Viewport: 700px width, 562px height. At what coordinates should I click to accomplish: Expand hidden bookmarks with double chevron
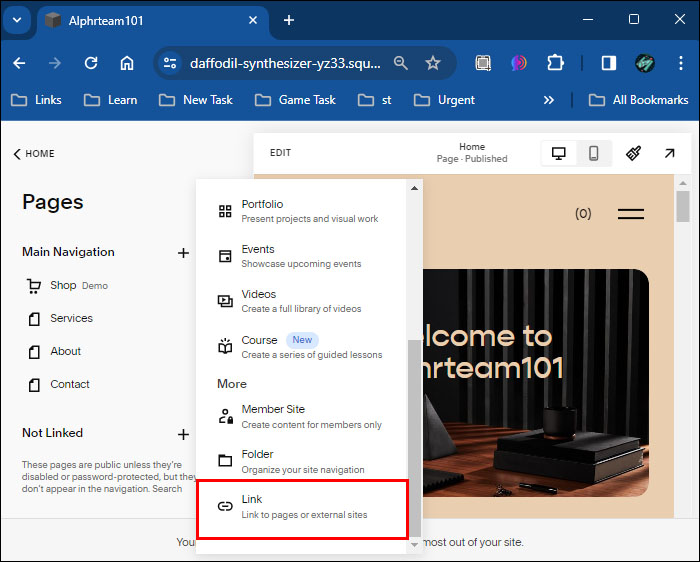(549, 100)
